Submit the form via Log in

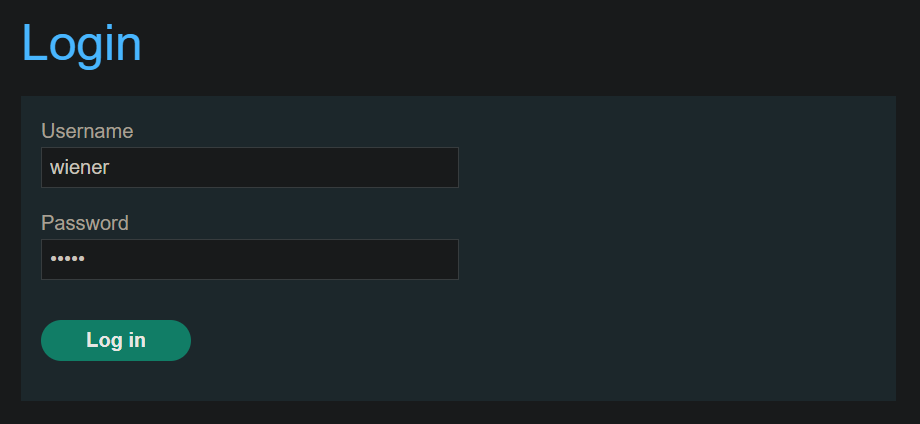[116, 340]
